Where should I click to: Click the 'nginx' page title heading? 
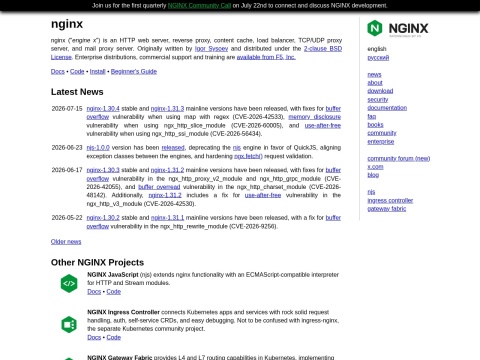tap(67, 24)
